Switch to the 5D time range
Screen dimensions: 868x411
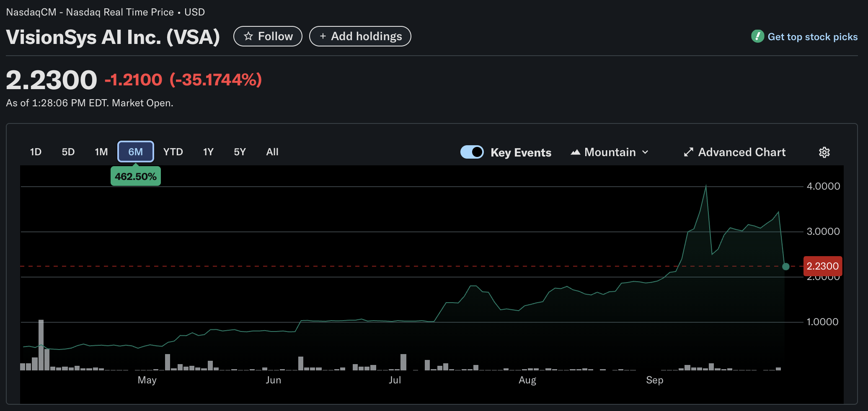pyautogui.click(x=68, y=152)
